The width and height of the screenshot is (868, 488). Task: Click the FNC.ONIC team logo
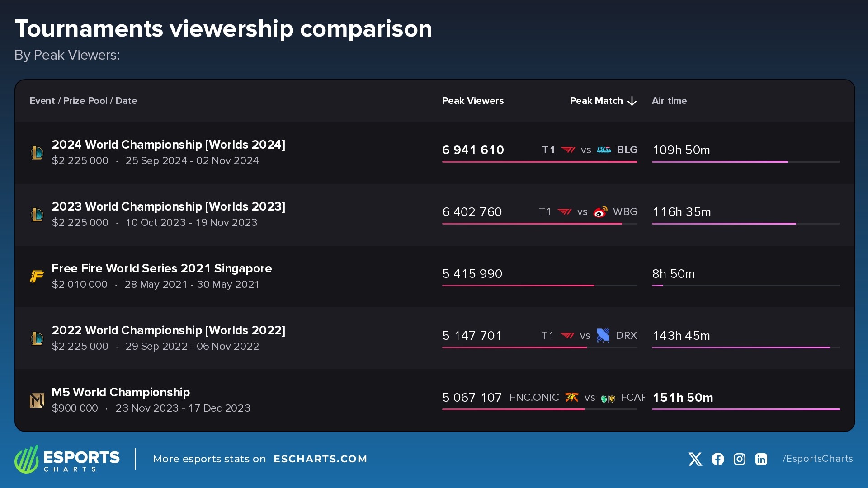[x=571, y=398]
